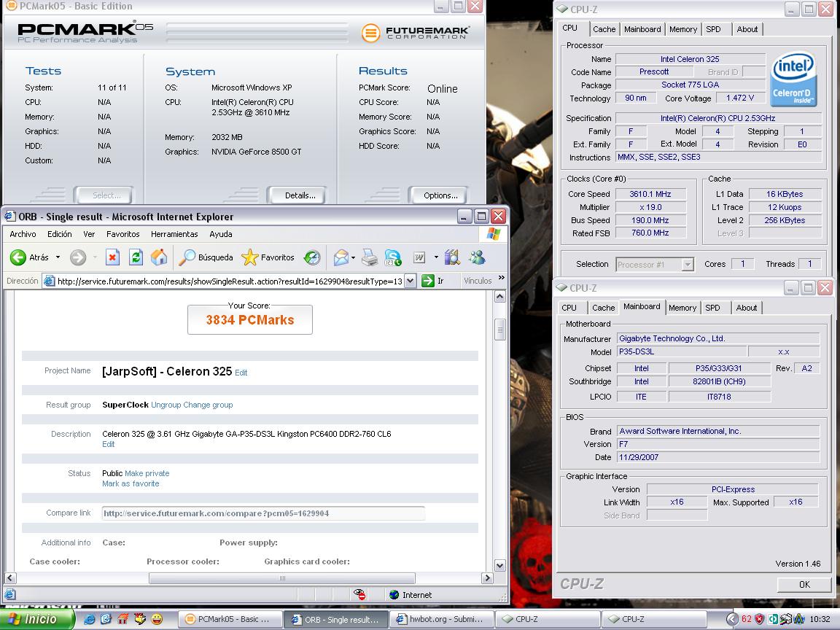Click the red shield tray icon
The height and width of the screenshot is (630, 840).
tap(759, 619)
